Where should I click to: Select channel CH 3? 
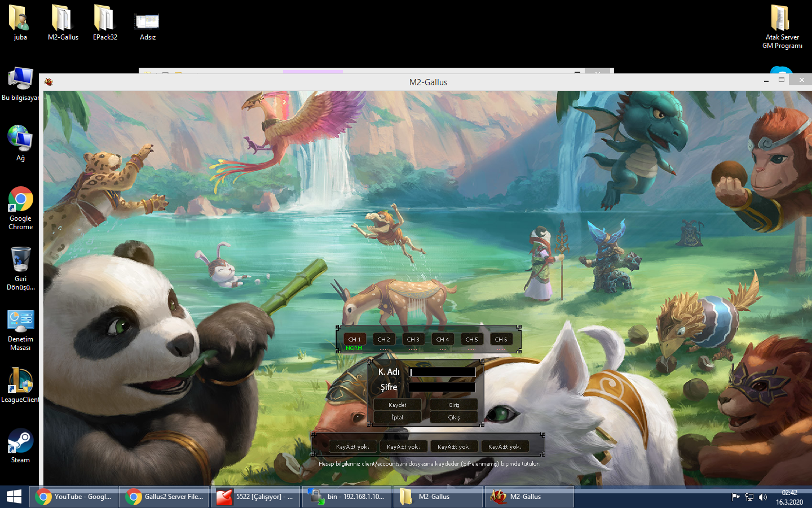(413, 339)
